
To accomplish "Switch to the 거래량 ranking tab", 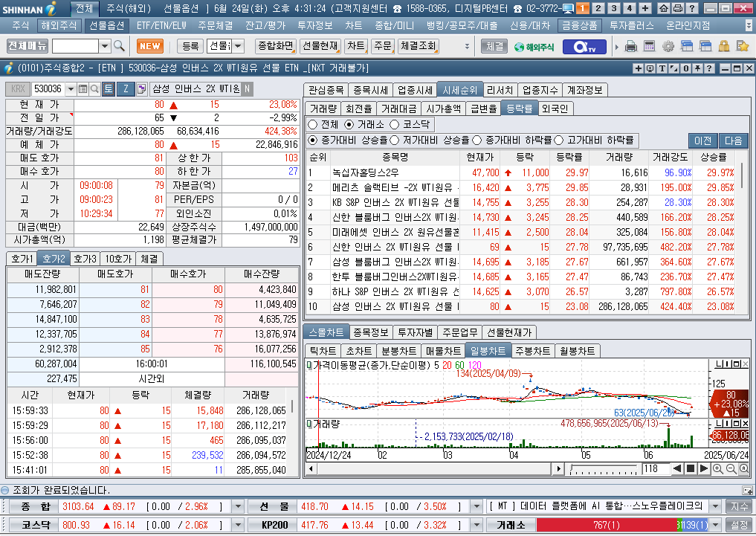I will pos(323,109).
